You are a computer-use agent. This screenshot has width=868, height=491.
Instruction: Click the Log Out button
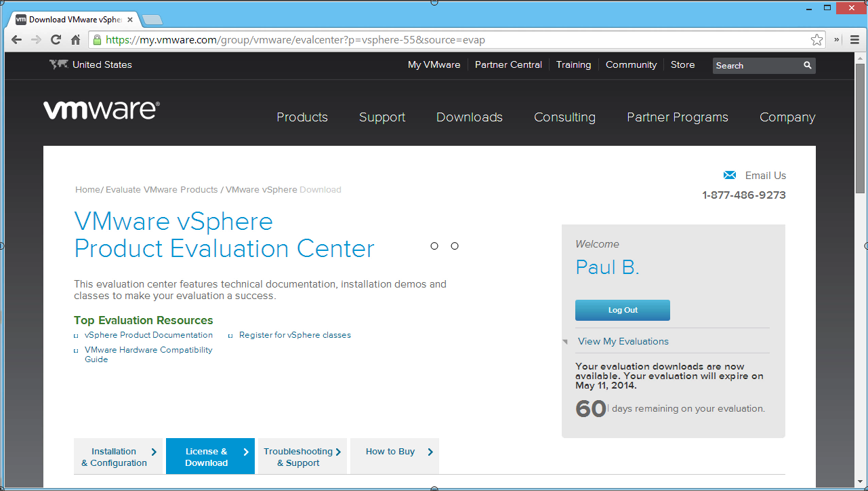pyautogui.click(x=623, y=310)
